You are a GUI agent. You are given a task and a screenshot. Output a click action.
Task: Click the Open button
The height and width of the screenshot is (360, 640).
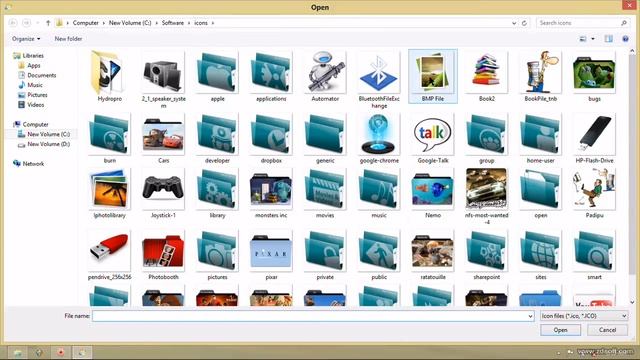tap(560, 330)
